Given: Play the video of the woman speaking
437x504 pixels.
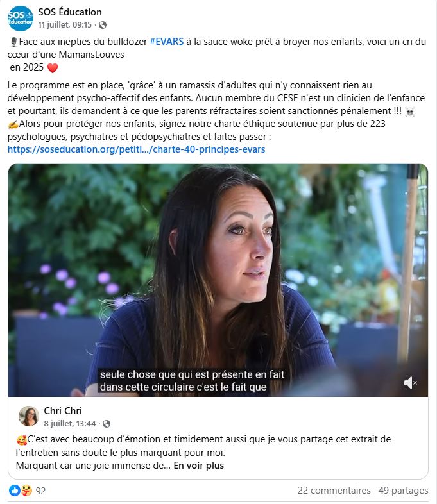Looking at the screenshot, I should click(218, 280).
